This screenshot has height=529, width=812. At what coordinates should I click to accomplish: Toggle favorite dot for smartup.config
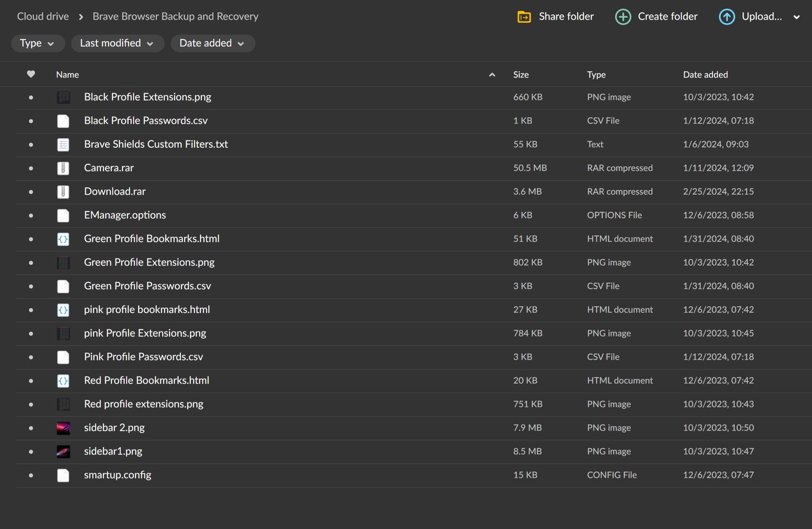point(31,475)
